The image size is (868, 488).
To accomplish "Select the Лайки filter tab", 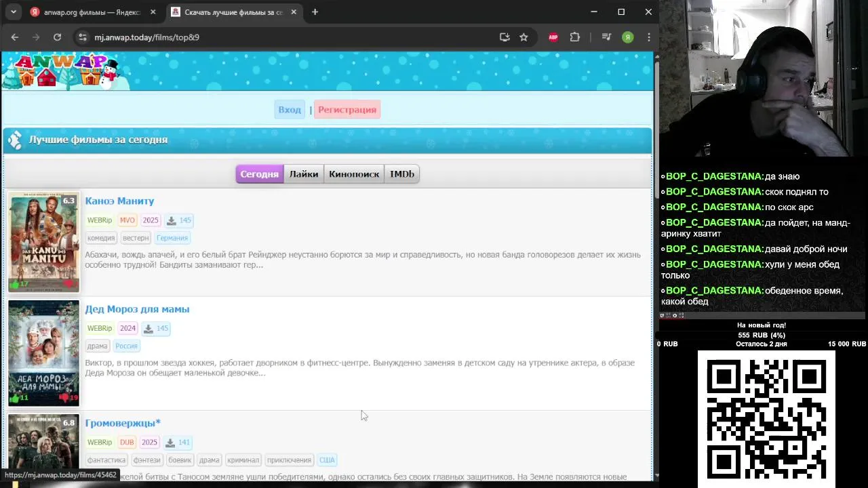I will pyautogui.click(x=304, y=174).
